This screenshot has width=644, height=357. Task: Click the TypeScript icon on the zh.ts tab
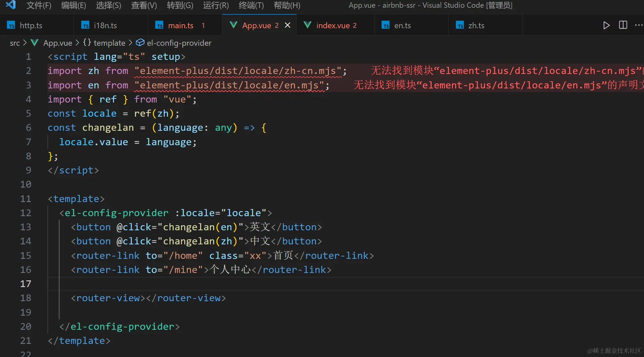pos(460,25)
